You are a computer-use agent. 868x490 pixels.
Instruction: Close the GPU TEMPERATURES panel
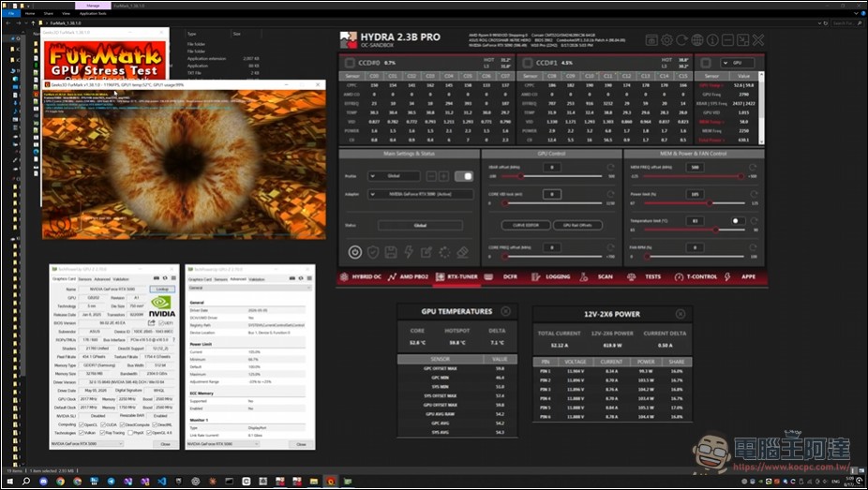point(505,311)
